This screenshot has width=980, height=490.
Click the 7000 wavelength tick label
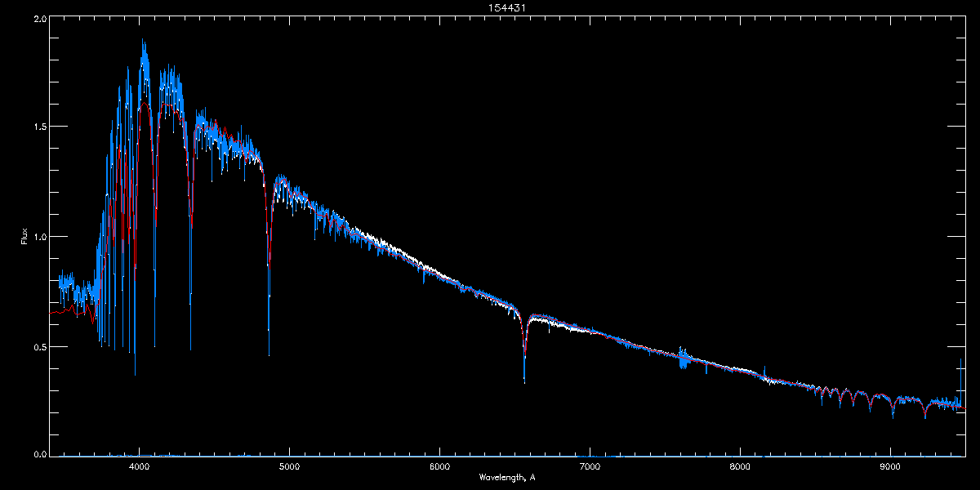(x=590, y=467)
